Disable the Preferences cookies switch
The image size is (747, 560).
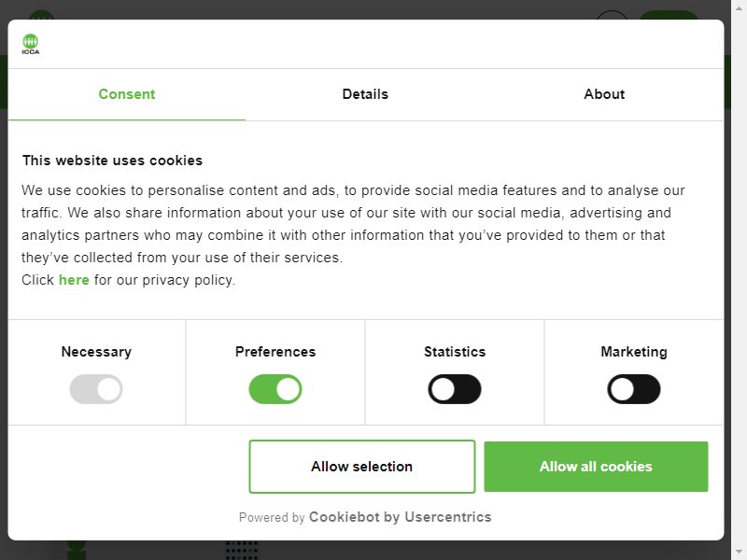tap(275, 389)
